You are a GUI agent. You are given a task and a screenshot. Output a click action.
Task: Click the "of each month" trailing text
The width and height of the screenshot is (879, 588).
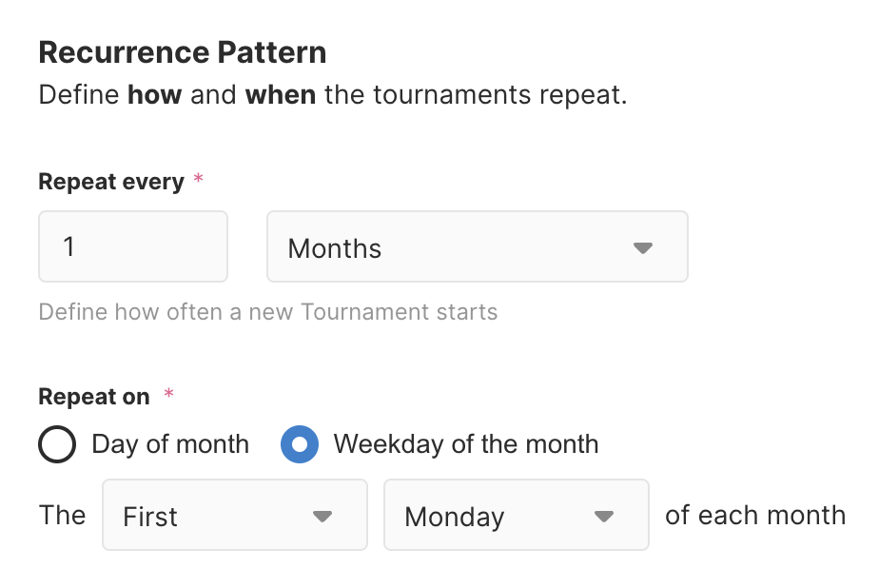[754, 515]
